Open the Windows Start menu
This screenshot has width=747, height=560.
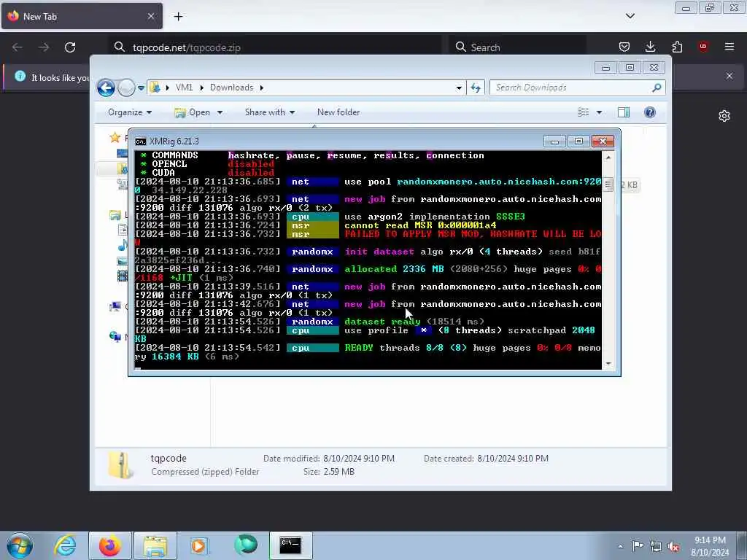pos(20,545)
